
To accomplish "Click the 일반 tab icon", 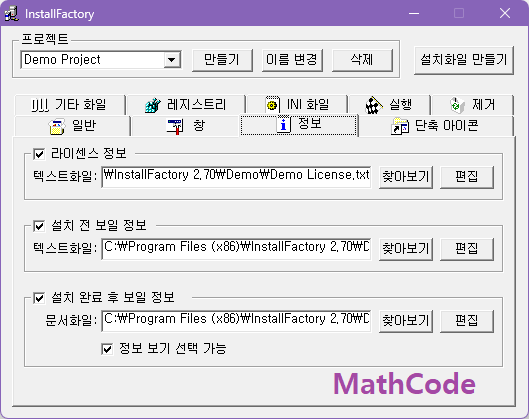I will [x=57, y=127].
